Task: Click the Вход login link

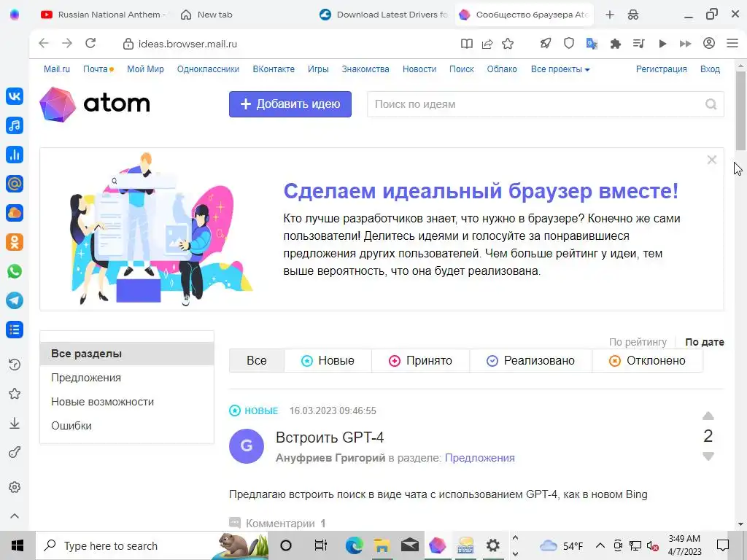Action: coord(710,69)
